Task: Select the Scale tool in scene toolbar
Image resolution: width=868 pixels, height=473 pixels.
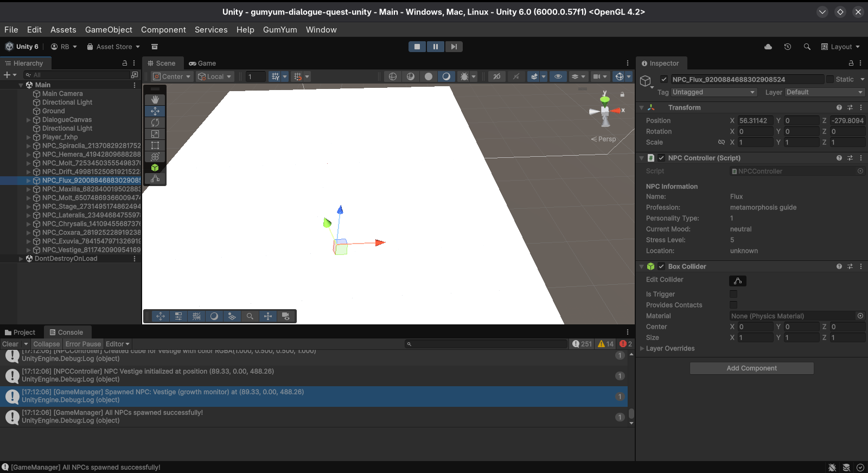Action: [155, 134]
